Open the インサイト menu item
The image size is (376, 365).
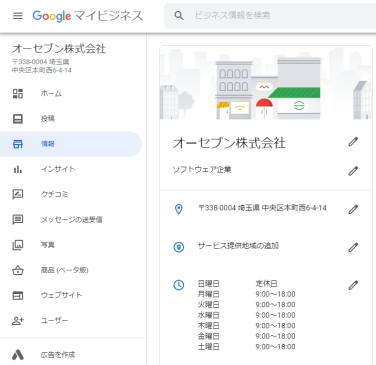coord(71,169)
